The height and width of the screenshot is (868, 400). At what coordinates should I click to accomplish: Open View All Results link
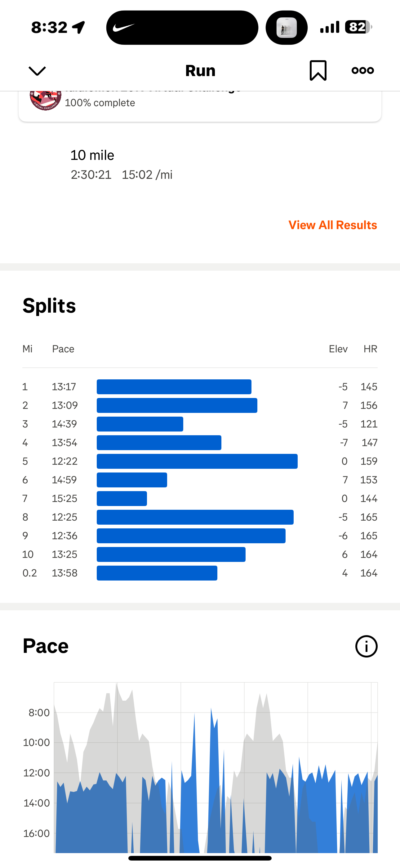click(332, 225)
